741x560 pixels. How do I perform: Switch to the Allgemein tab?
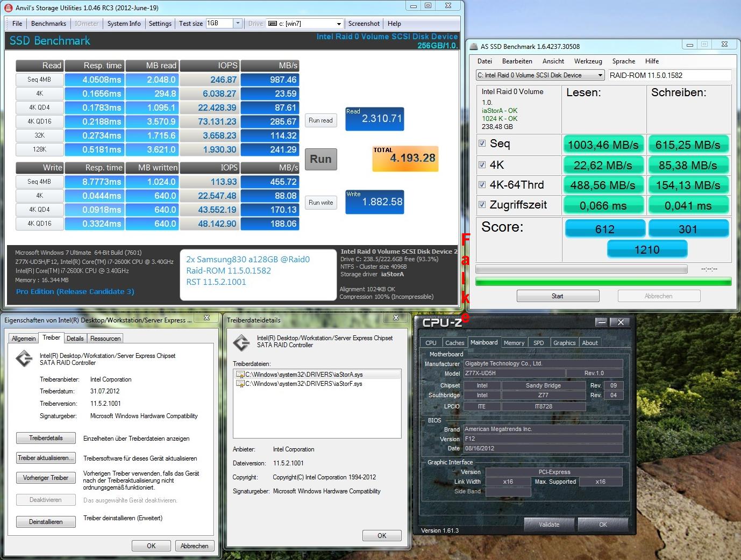[24, 339]
